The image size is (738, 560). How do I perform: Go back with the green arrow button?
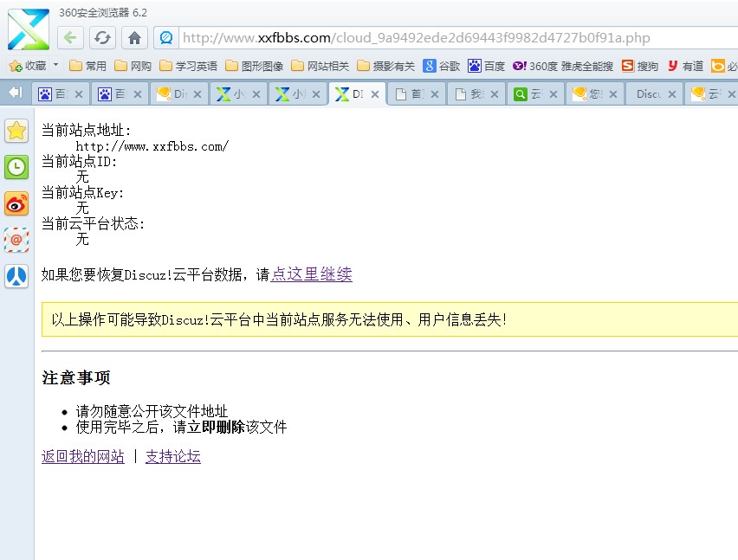click(70, 37)
